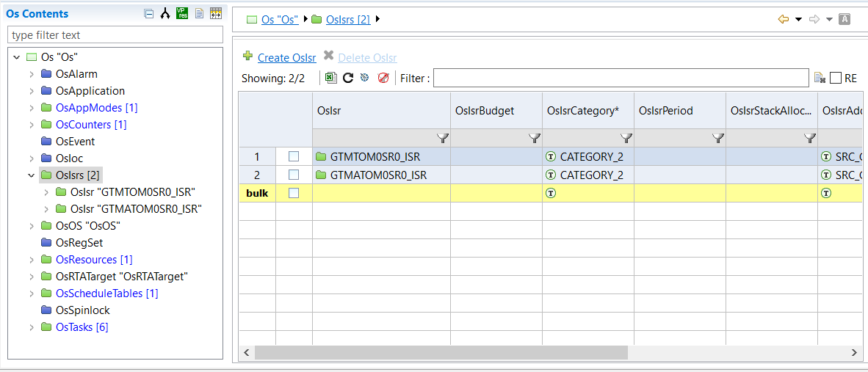
Task: Click the Excel export icon
Action: pos(331,78)
